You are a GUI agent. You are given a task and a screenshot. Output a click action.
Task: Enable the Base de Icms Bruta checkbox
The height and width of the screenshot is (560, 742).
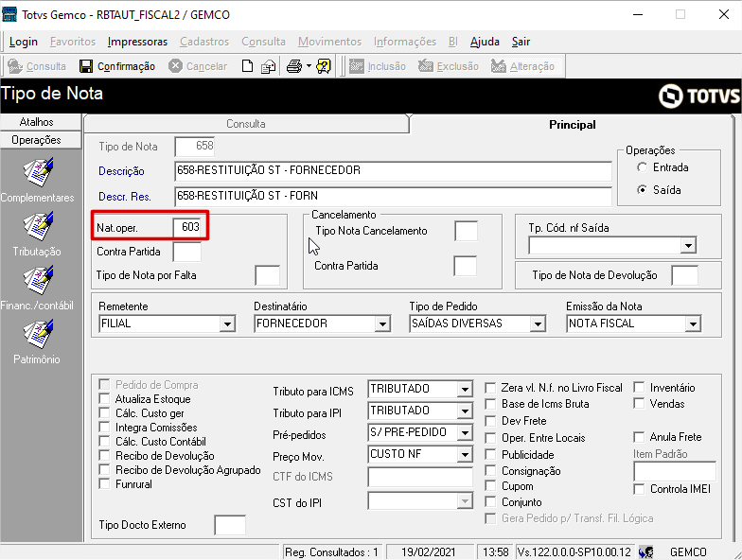pos(490,405)
